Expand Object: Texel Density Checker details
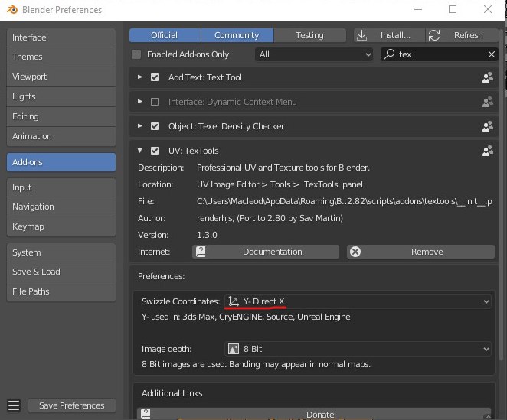Viewport: 507px width, 420px height. [x=140, y=125]
